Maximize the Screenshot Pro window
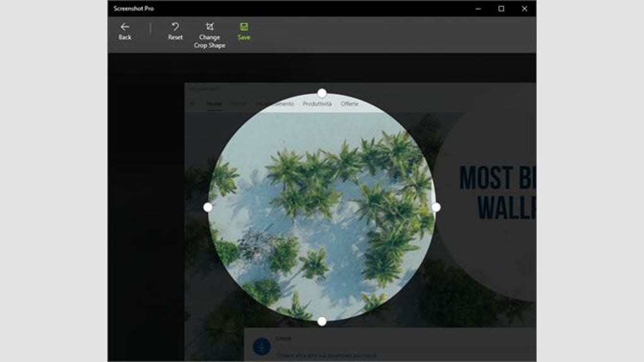This screenshot has width=644, height=362. [x=501, y=9]
